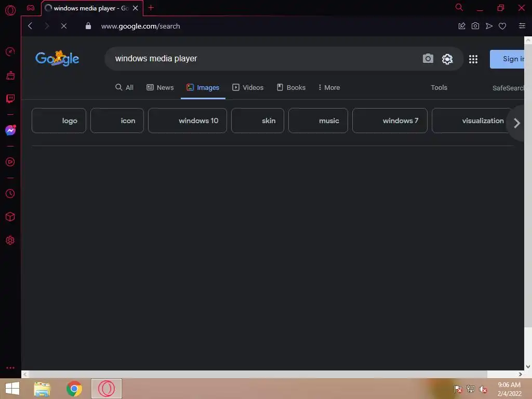Screen dimensions: 532x399
Task: Filter images by icon chip
Action: pyautogui.click(x=117, y=121)
